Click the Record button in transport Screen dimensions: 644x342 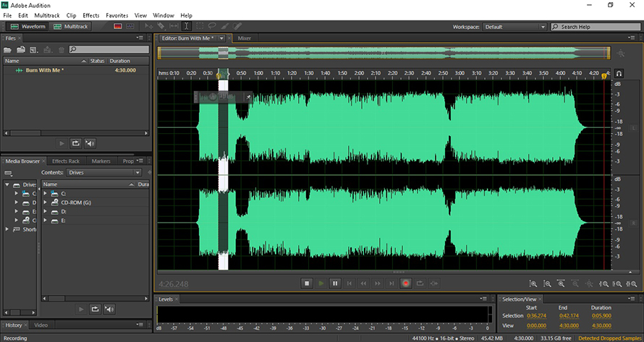pos(405,283)
